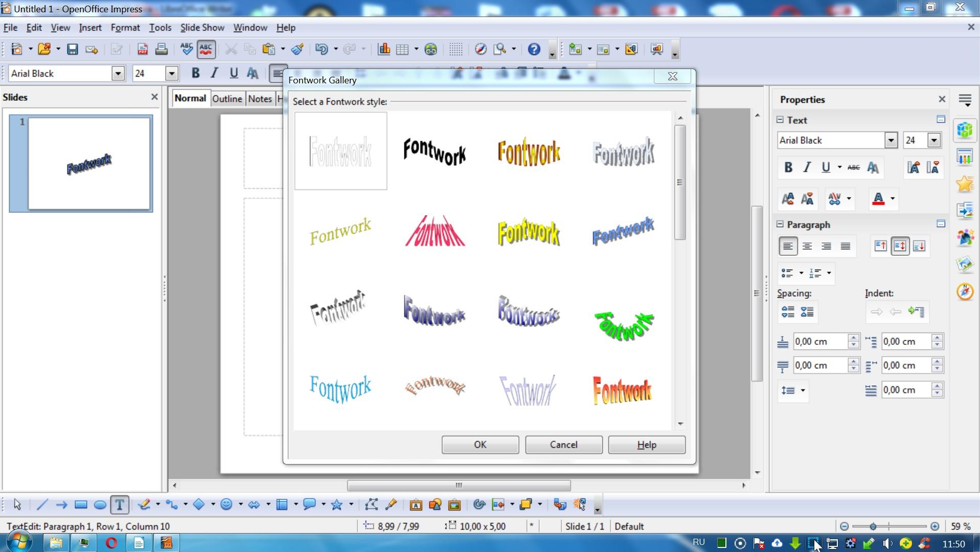Toggle Strikethrough in sidebar Text panel
980x552 pixels.
[x=853, y=167]
